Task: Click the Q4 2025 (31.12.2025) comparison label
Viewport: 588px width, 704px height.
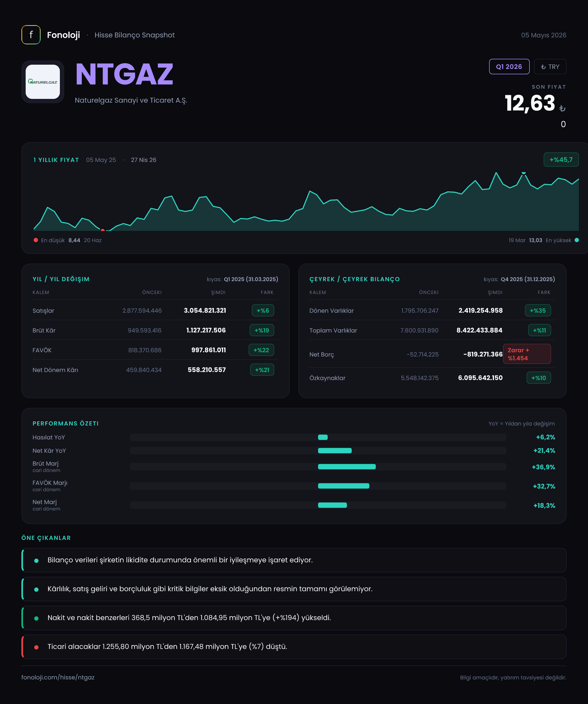Action: [x=528, y=279]
